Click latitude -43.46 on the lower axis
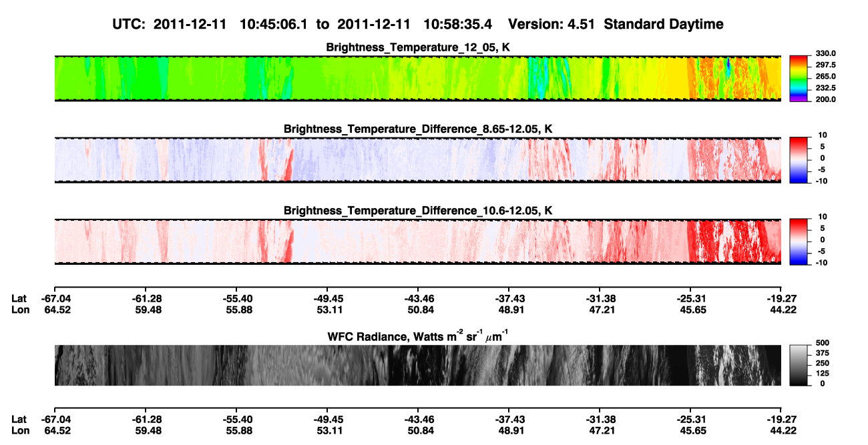Image resolution: width=868 pixels, height=445 pixels. coord(418,419)
